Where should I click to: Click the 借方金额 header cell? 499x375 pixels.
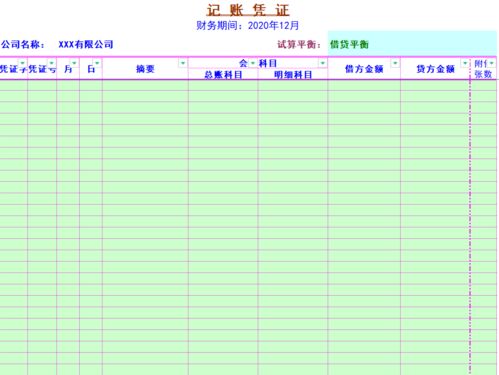[364, 69]
